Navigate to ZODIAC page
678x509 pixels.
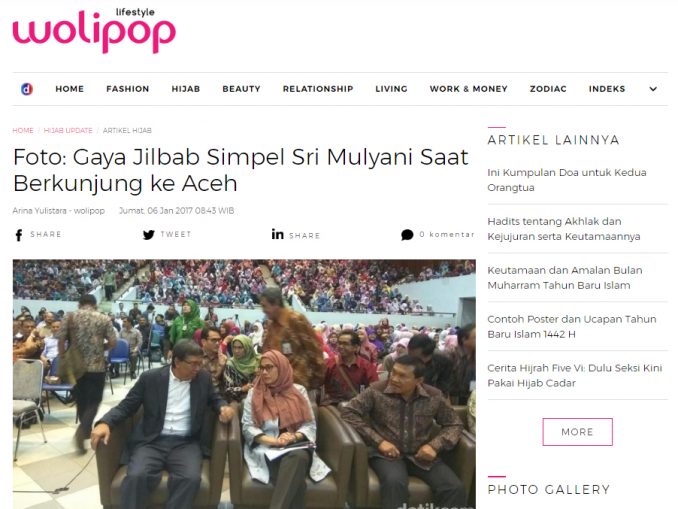coord(548,89)
